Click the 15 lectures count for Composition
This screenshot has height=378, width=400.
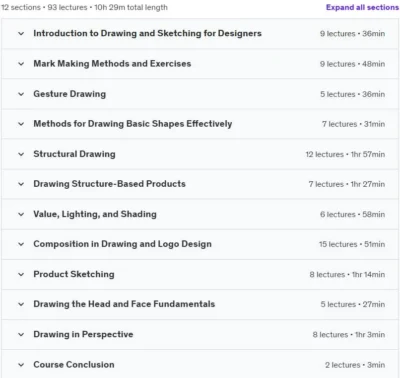[x=338, y=244]
